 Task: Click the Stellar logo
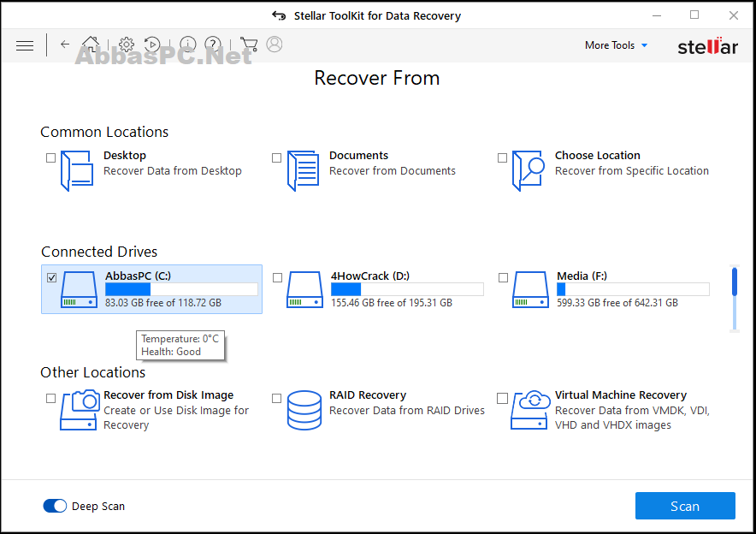point(707,46)
